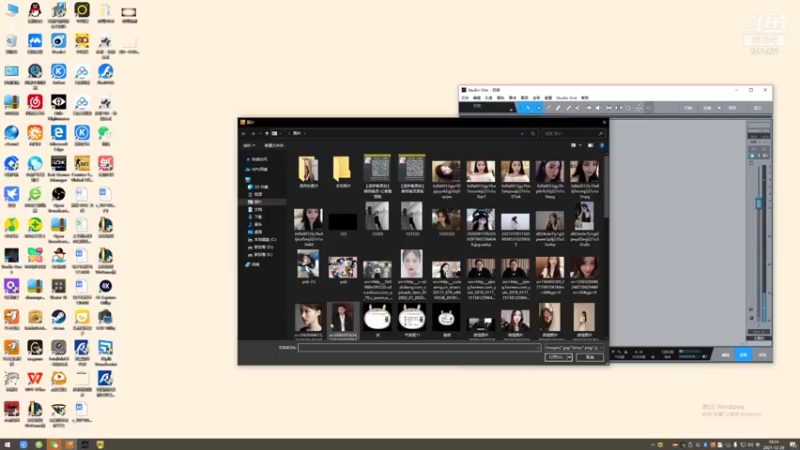Refresh the file dialog folder view
This screenshot has height=450, width=800.
[x=533, y=134]
